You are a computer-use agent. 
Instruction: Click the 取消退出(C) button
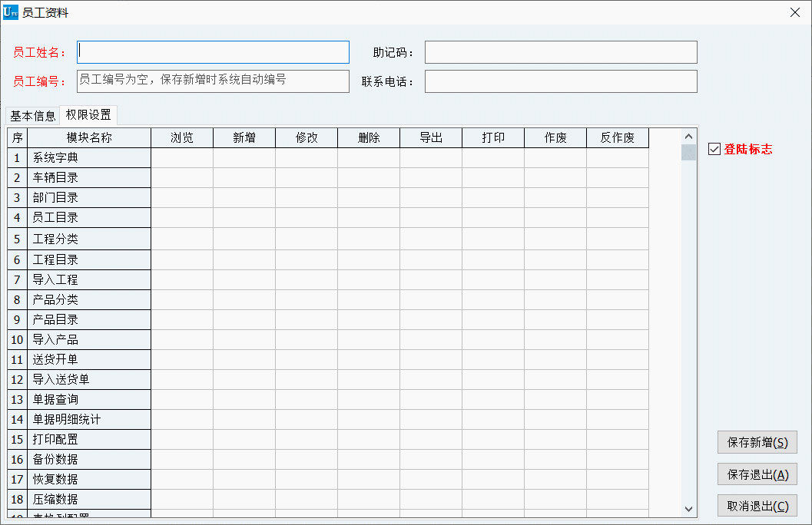click(757, 506)
